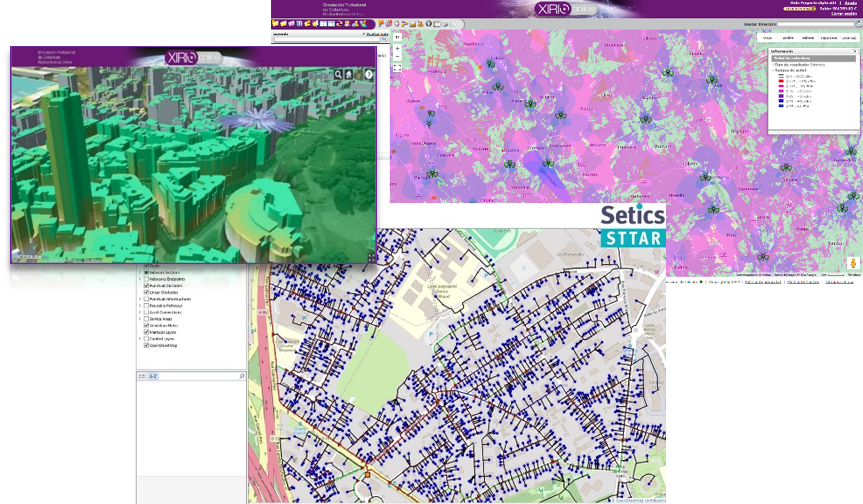Switch to the Satélite map view tab
The width and height of the screenshot is (863, 504).
[788, 38]
